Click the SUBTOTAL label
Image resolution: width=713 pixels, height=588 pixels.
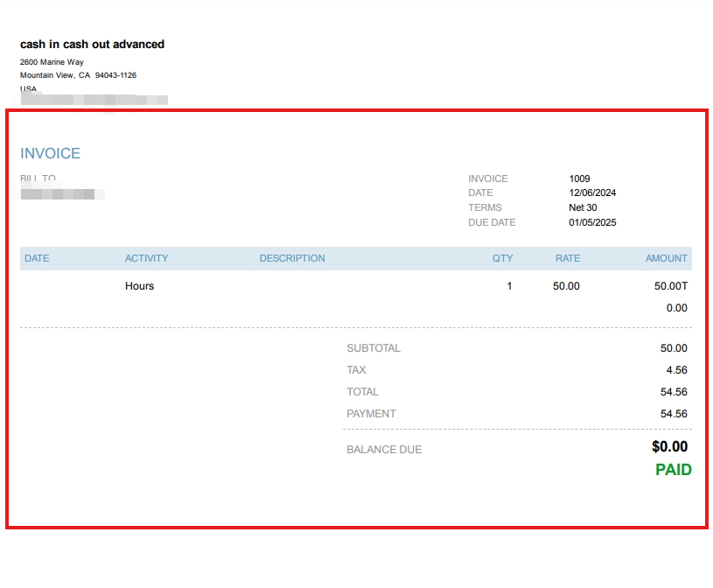[x=374, y=348]
